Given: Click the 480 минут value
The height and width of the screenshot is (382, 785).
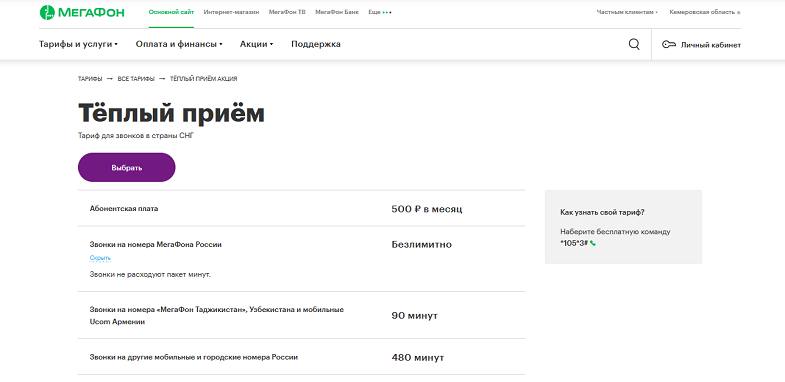Looking at the screenshot, I should (418, 358).
